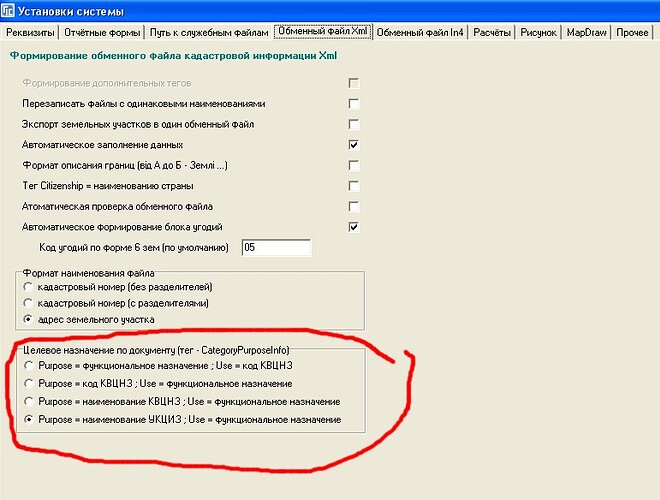Viewport: 660px width, 500px height.
Task: Click the Формирование обменного файла heading
Action: (x=173, y=56)
